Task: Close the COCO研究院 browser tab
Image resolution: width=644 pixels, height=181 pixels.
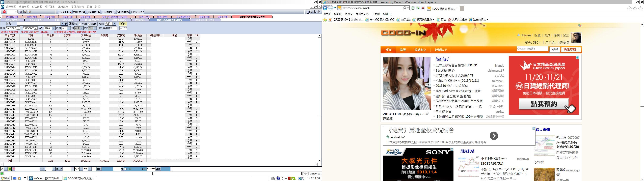Action: tap(457, 9)
